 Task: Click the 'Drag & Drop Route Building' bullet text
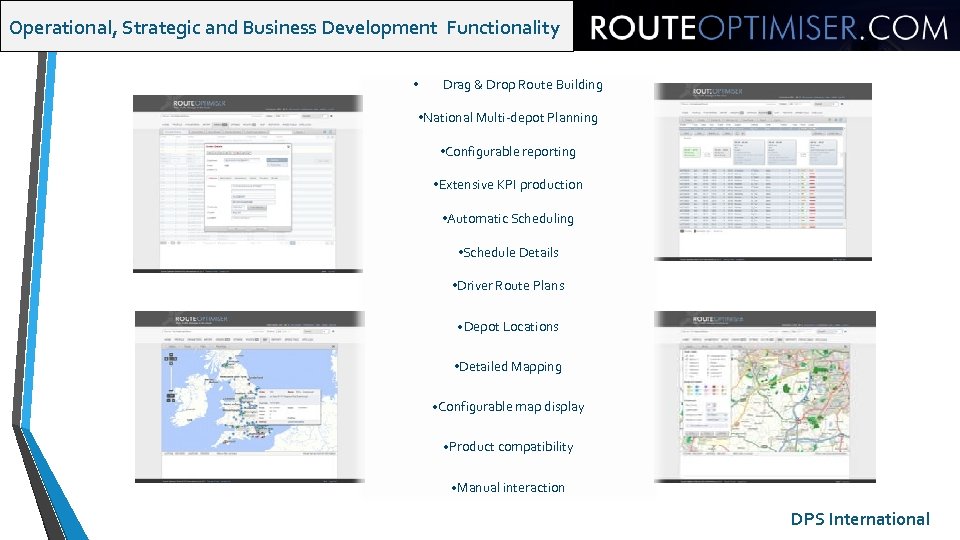[522, 84]
